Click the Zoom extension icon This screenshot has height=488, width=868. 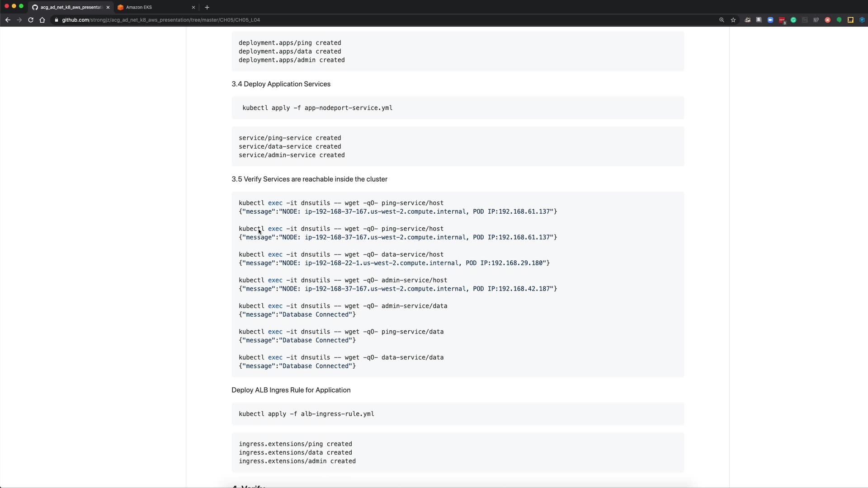(770, 20)
